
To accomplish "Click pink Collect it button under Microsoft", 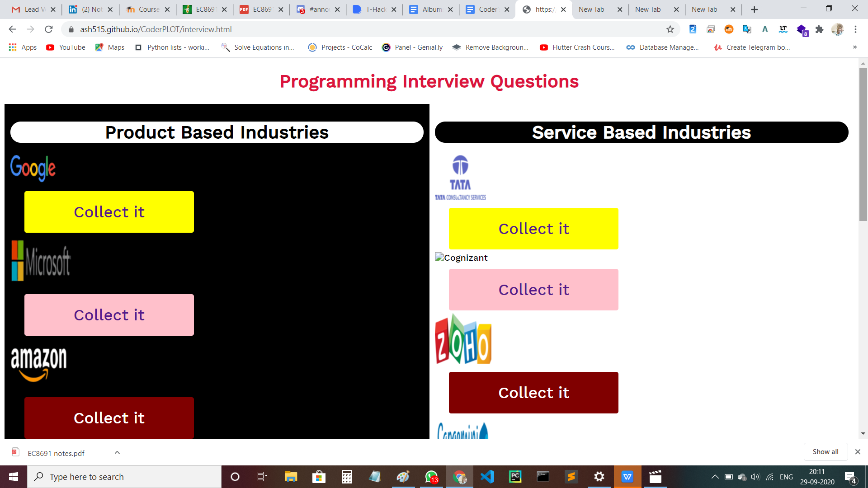I will (x=109, y=315).
